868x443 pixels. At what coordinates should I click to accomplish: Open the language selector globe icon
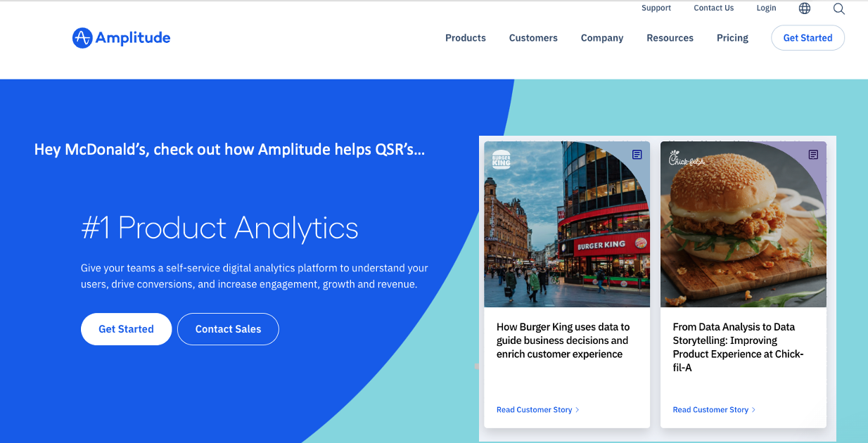click(x=804, y=8)
